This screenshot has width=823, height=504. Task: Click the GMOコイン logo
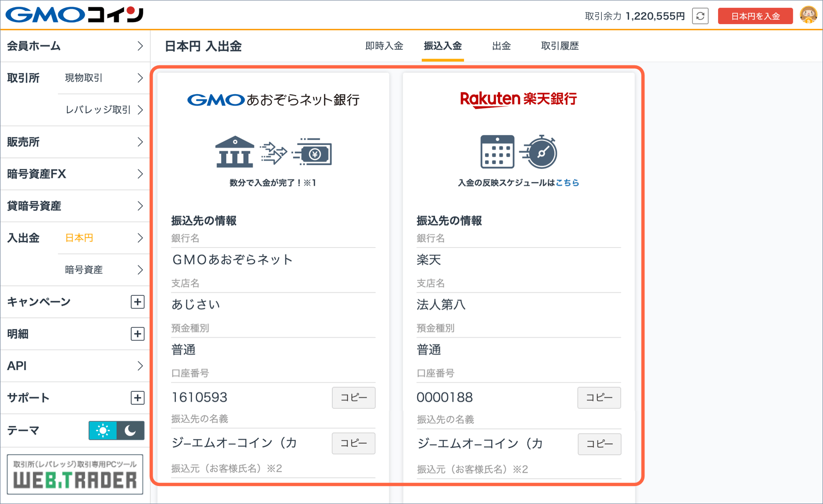[x=75, y=15]
